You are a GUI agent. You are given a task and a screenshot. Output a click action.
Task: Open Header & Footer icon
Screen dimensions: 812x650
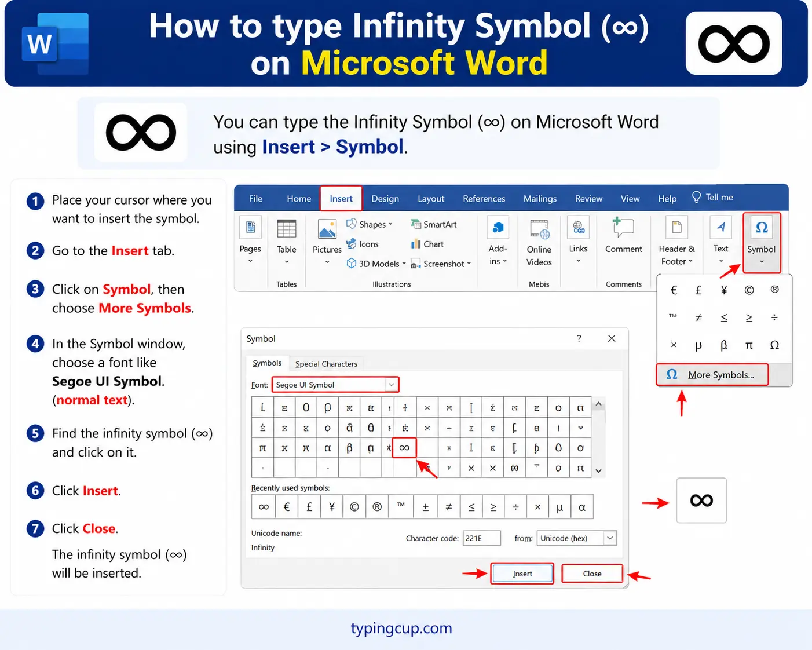676,227
